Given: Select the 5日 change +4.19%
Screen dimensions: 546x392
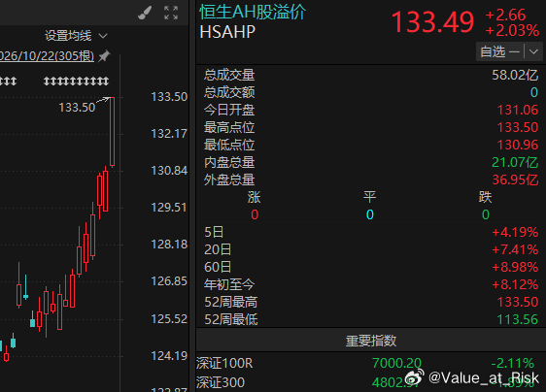Looking at the screenshot, I should [x=515, y=232].
